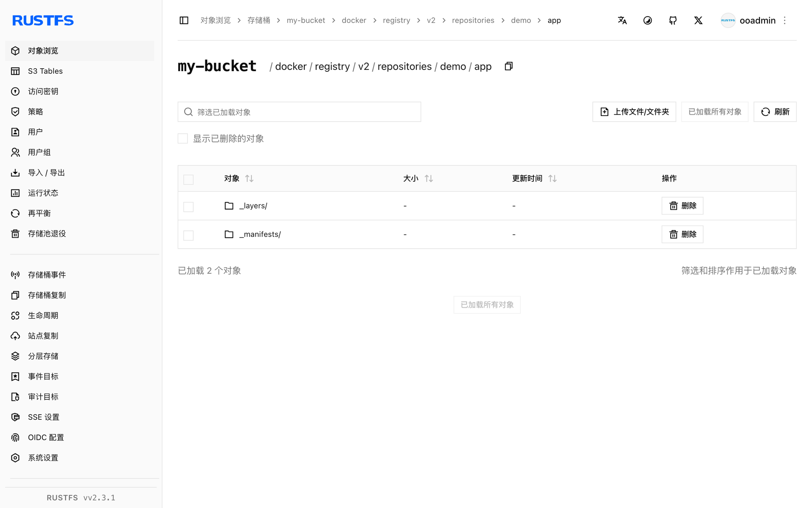Enable 显示已删除的对象 checkbox
Viewport: 812px width, 508px height.
coord(183,139)
